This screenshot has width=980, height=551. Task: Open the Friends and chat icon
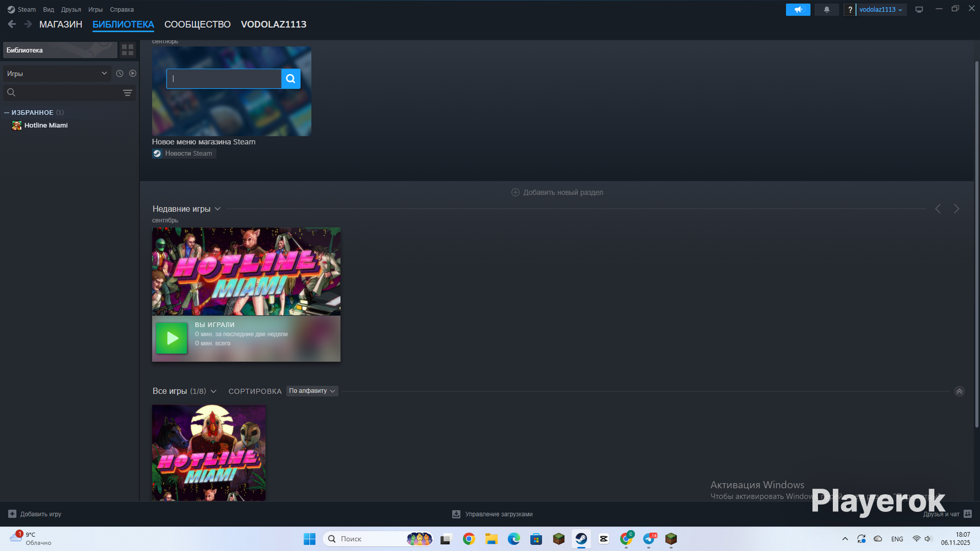point(968,514)
